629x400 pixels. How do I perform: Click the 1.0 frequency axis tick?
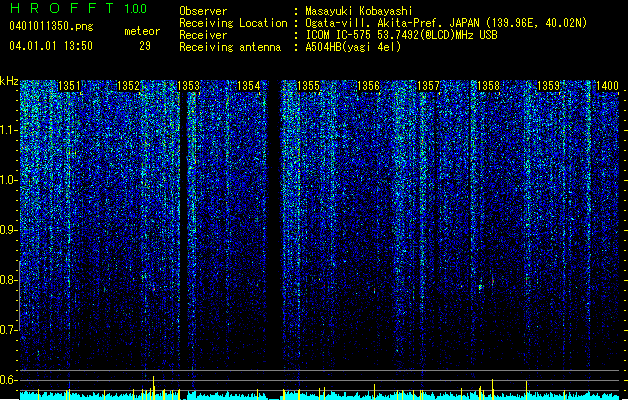click(8, 180)
